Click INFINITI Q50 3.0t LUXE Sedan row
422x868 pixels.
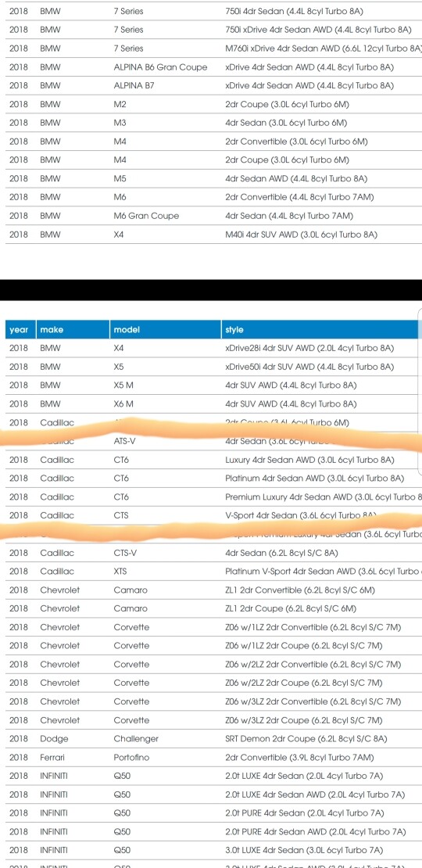[211, 850]
